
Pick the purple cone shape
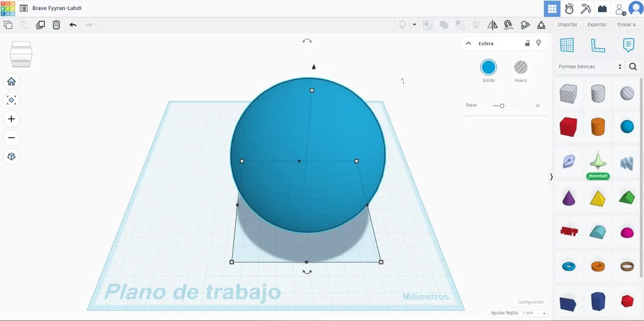click(x=569, y=198)
